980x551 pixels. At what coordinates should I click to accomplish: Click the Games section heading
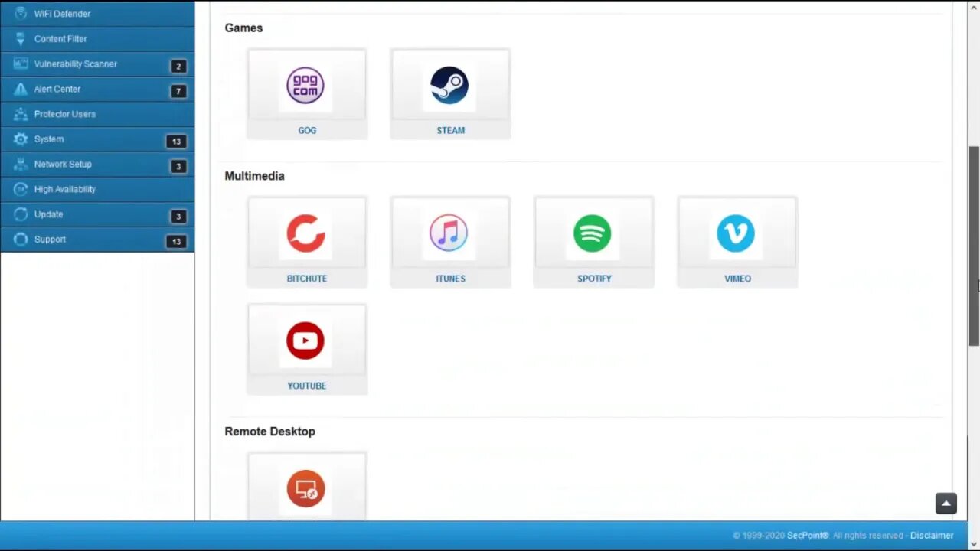point(243,28)
